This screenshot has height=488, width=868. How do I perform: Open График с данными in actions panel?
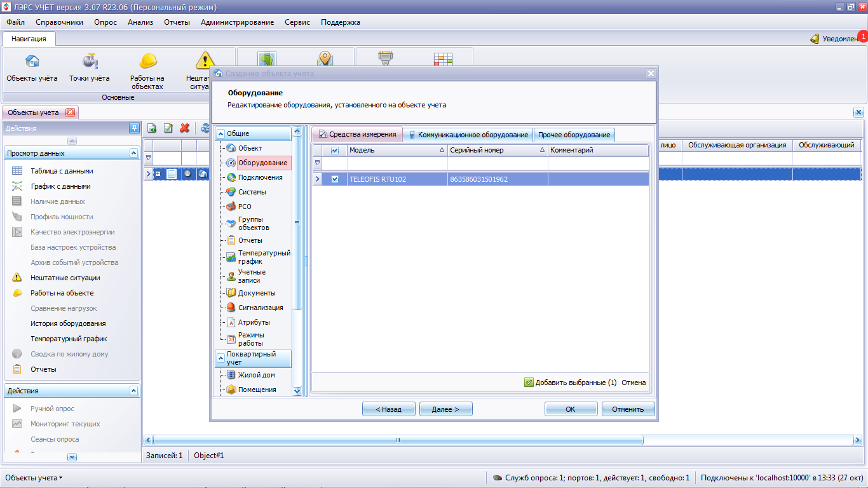tap(60, 186)
